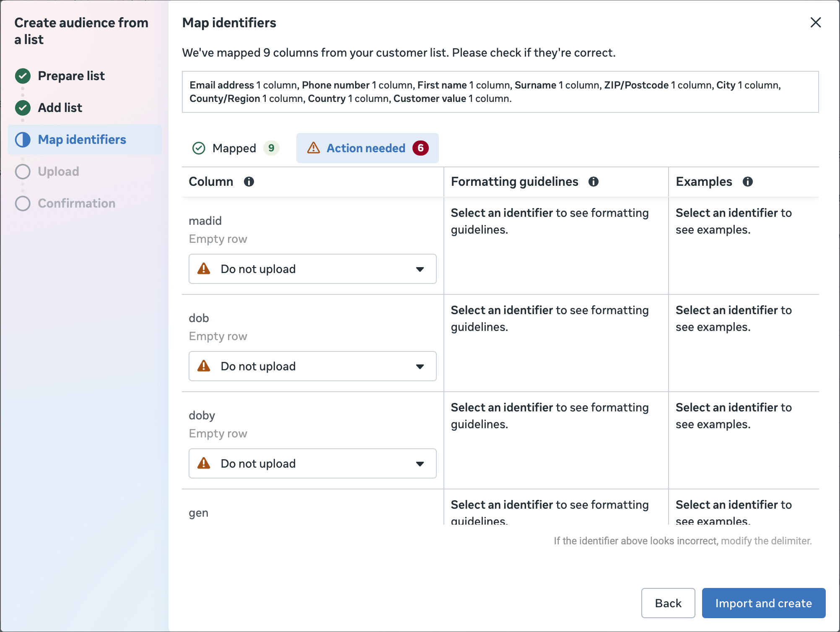This screenshot has height=632, width=840.
Task: Select the Map identifiers step
Action: pos(85,140)
